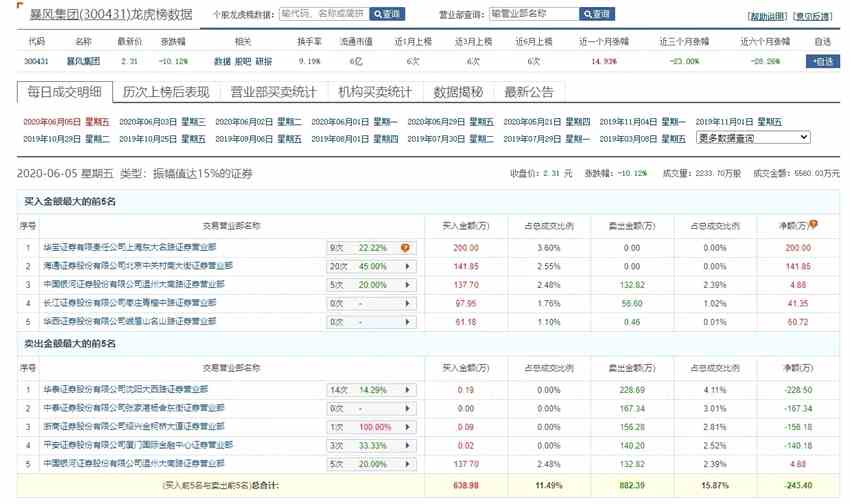Expand arrow for 平安证券 3次 33.33% row
This screenshot has width=850, height=504.
point(408,445)
